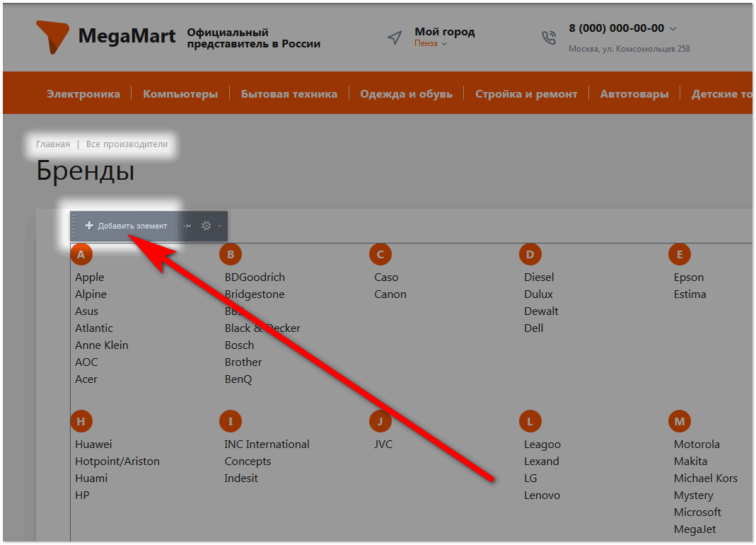Open the JVC brand

click(x=383, y=444)
